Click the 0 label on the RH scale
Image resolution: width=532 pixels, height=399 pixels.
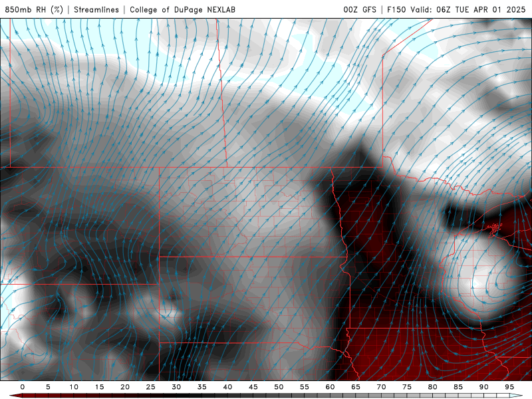coord(23,387)
